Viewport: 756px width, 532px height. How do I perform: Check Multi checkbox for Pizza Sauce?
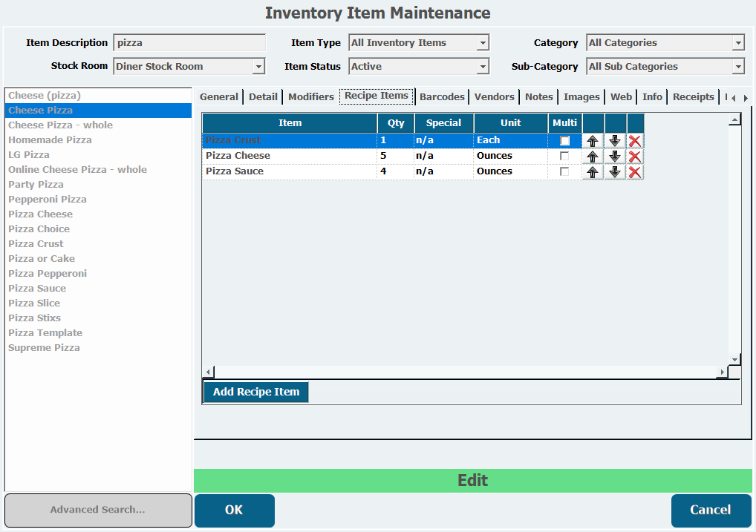click(x=565, y=172)
